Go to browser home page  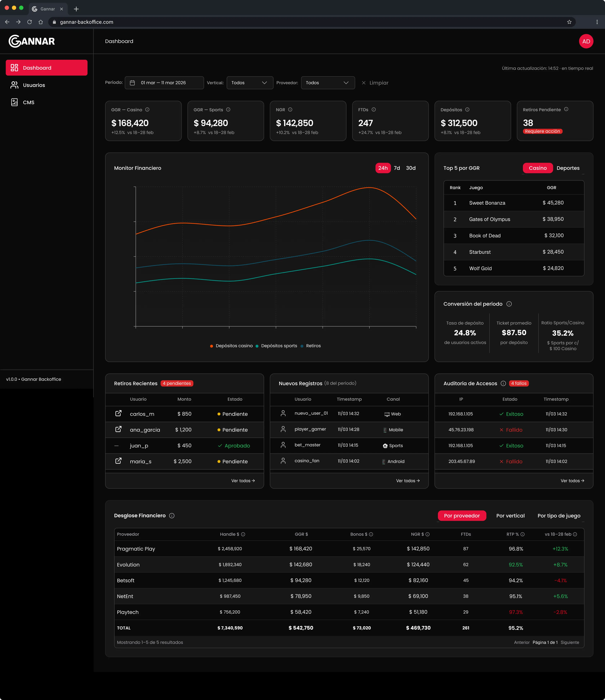pyautogui.click(x=41, y=22)
